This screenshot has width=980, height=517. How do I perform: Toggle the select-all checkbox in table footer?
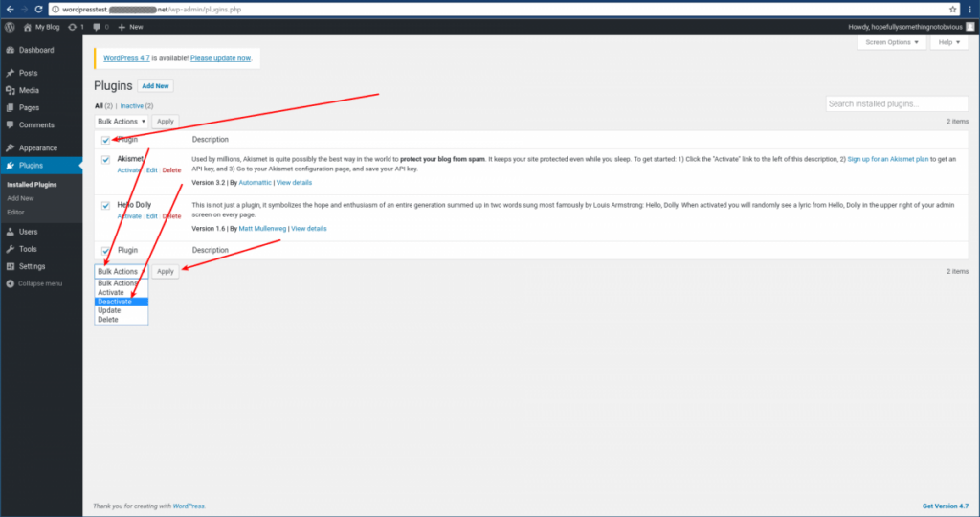(105, 251)
